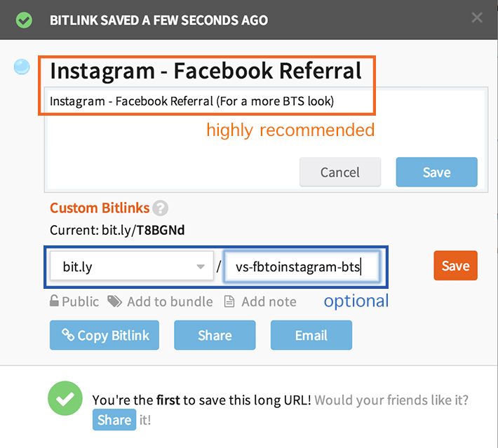Click the custom bitlink text field
The height and width of the screenshot is (448, 498).
(302, 266)
